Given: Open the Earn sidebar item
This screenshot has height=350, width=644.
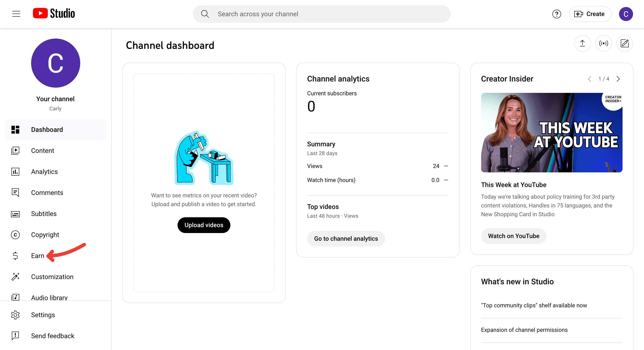Looking at the screenshot, I should pyautogui.click(x=55, y=256).
